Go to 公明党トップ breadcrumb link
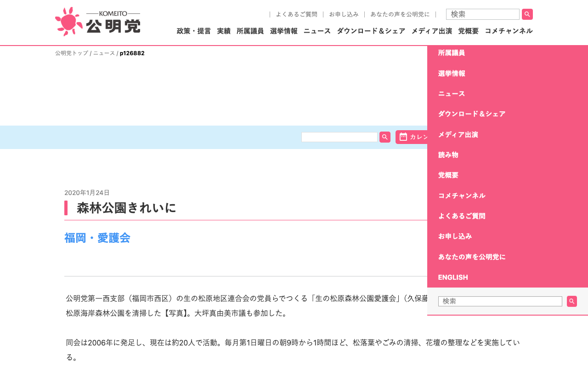This screenshot has width=588, height=368. pos(72,53)
